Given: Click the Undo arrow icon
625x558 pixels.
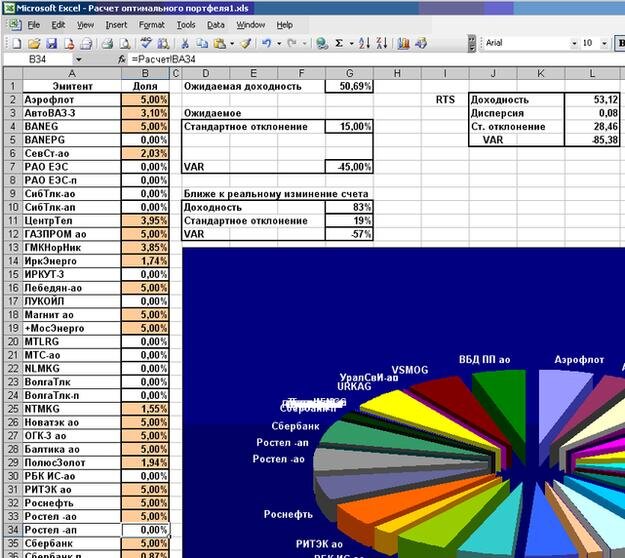Looking at the screenshot, I should point(266,43).
